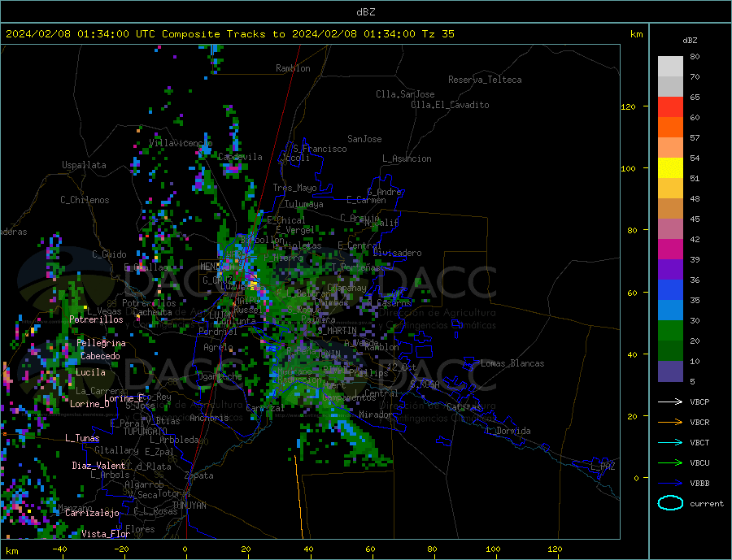Click the E_Carmen map label
Screen dimensions: 732x560
(366, 200)
